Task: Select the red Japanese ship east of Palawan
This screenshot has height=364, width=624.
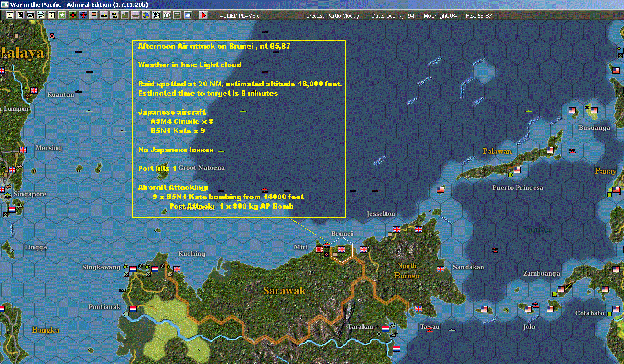Action: pos(572,151)
